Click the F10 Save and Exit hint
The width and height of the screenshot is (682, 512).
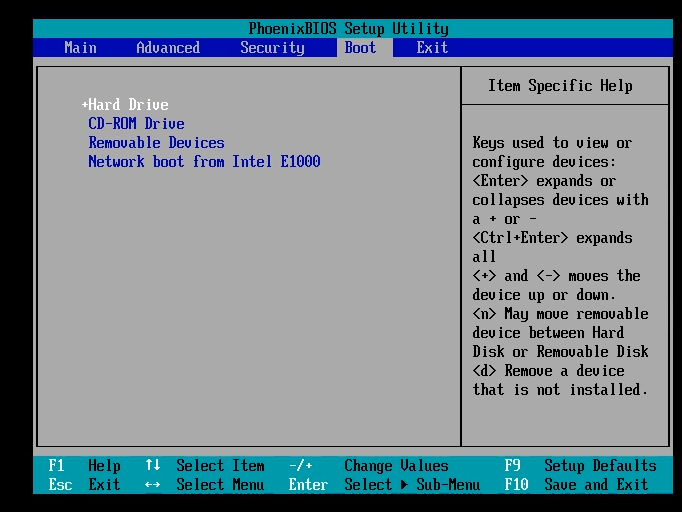point(576,485)
